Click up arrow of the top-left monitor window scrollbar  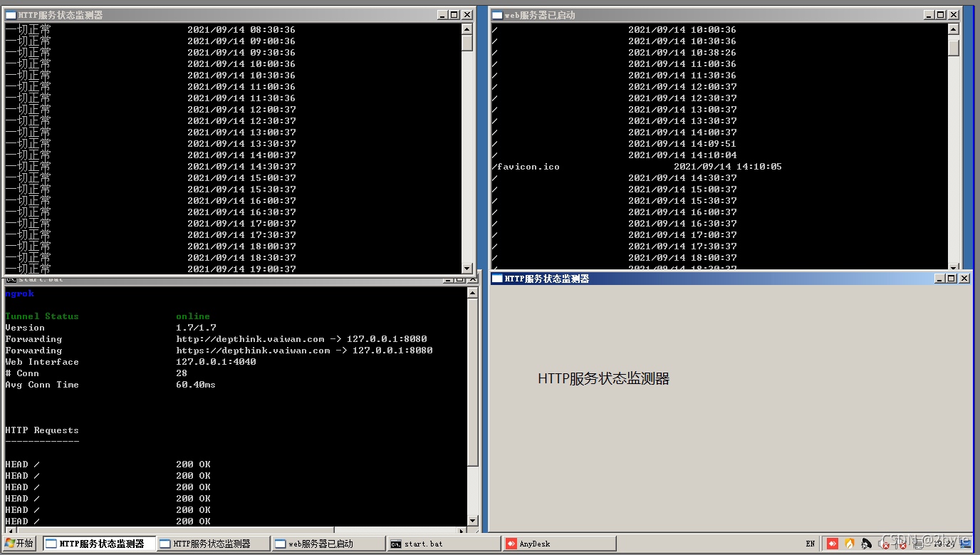[x=467, y=29]
